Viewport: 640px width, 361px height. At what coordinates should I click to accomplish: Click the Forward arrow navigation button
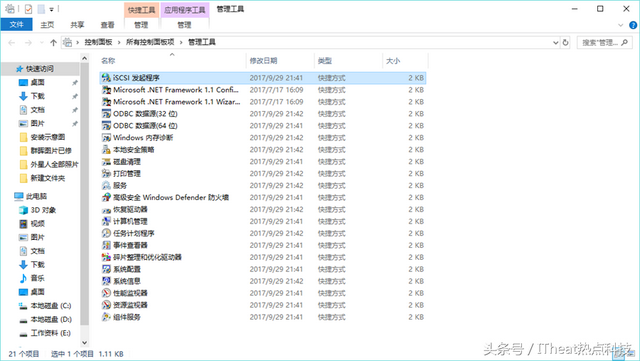pos(28,42)
